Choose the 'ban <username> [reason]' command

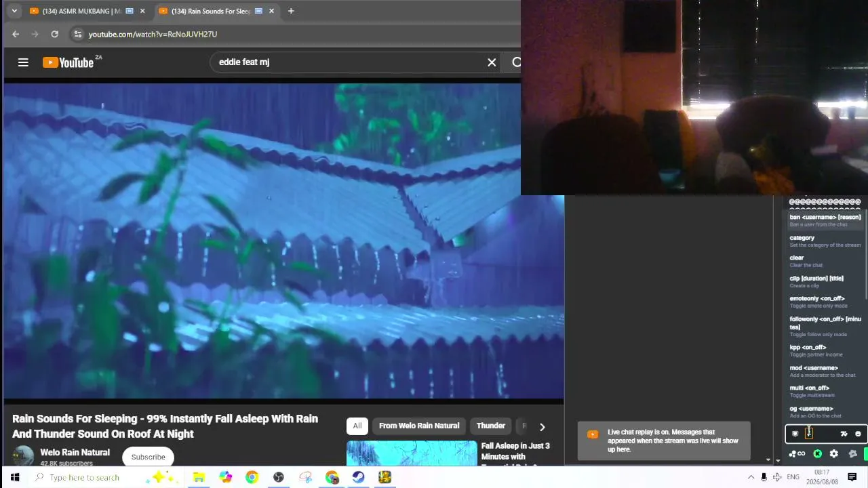pyautogui.click(x=825, y=220)
